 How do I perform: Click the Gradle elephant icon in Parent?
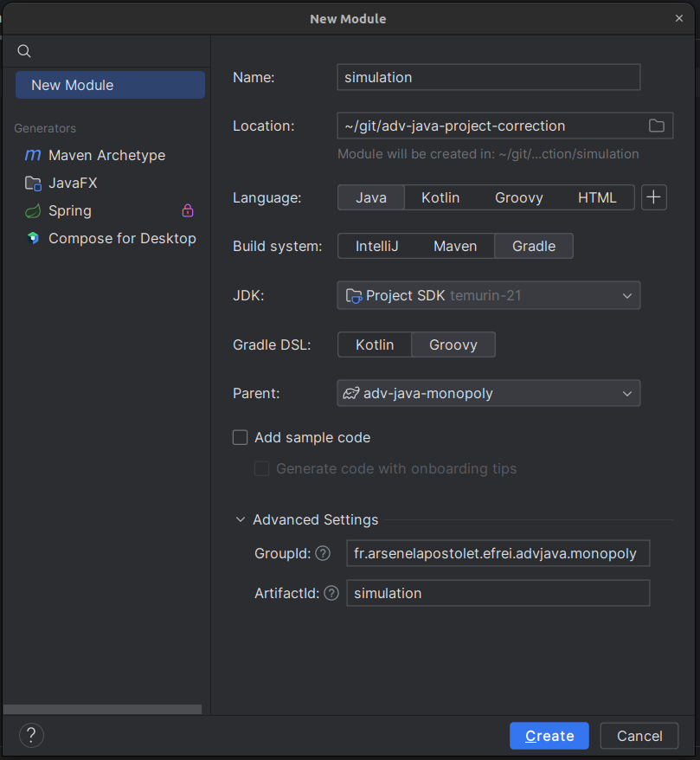351,393
